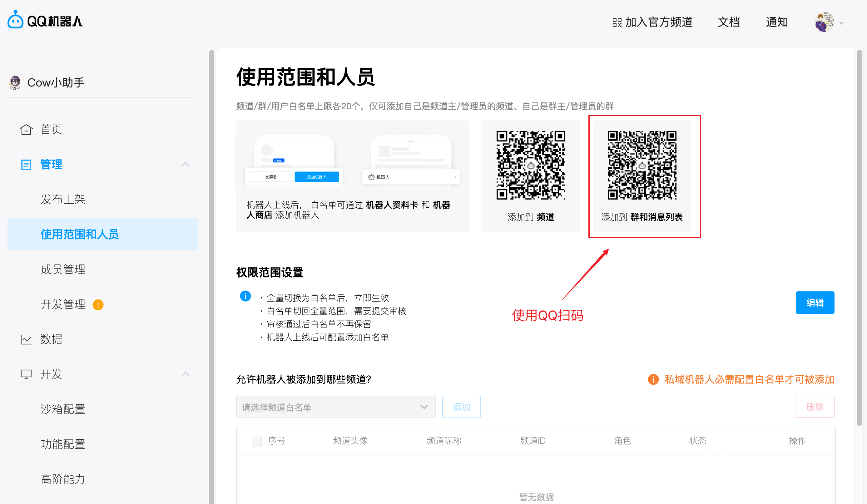Image resolution: width=867 pixels, height=504 pixels.
Task: Open the 请选择频道白名单 dropdown
Action: [x=335, y=407]
